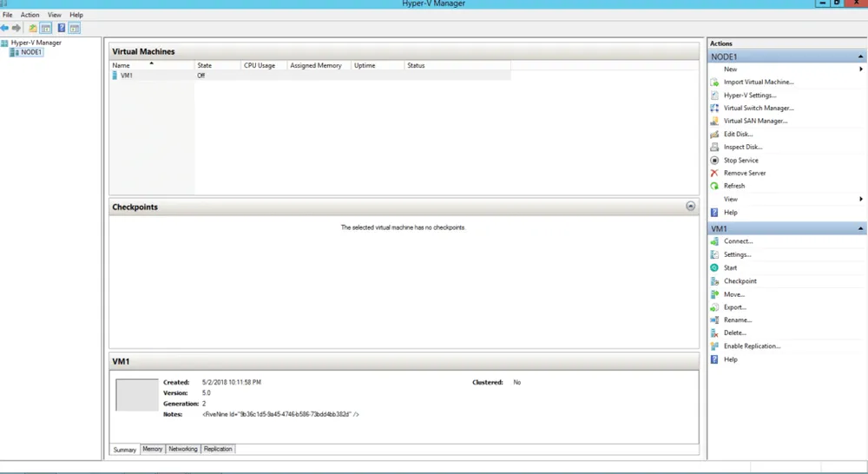Click the Inspect Disk icon

[714, 148]
